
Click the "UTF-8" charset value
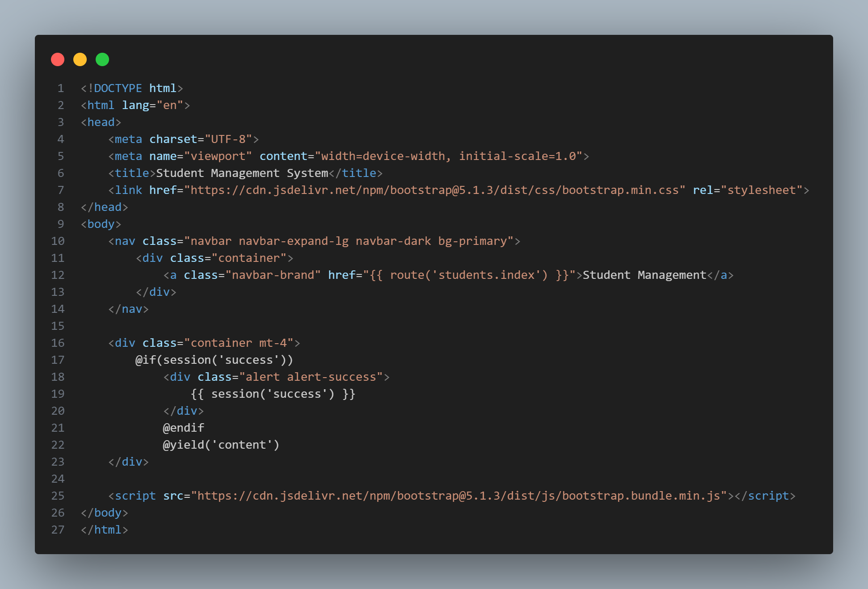[228, 139]
